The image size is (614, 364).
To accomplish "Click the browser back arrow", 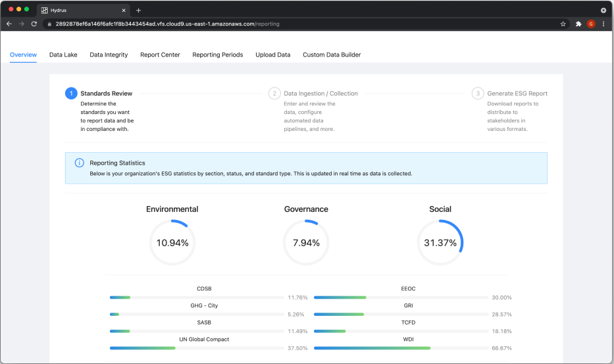I will tap(9, 24).
